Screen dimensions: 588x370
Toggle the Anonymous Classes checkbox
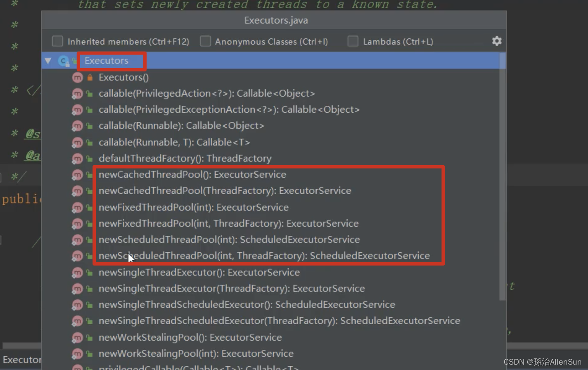[x=205, y=41]
